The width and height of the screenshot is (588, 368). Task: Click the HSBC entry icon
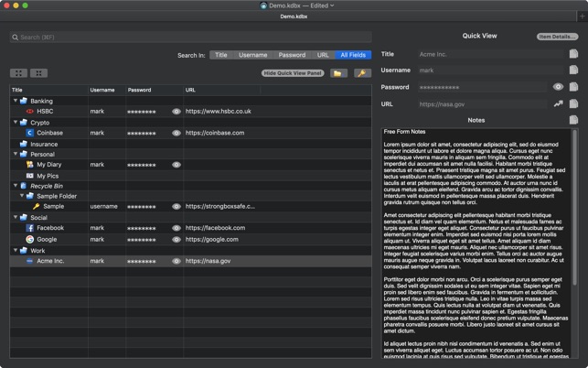pyautogui.click(x=30, y=111)
